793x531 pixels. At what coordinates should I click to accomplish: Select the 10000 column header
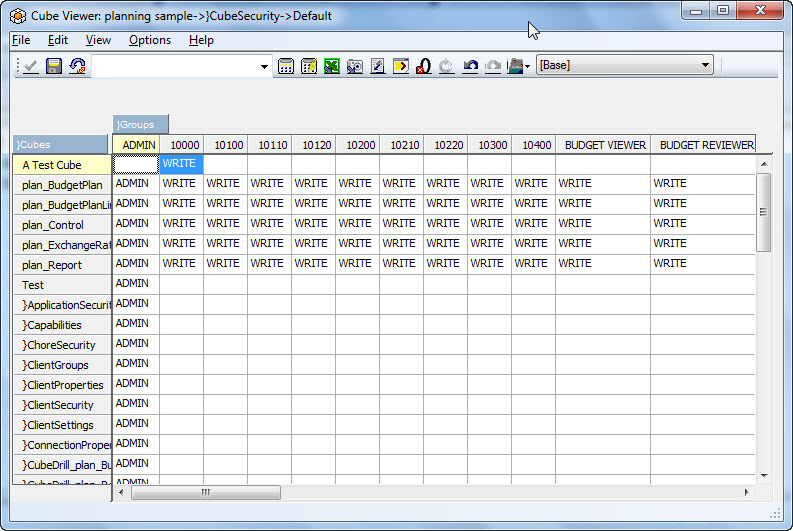[182, 145]
